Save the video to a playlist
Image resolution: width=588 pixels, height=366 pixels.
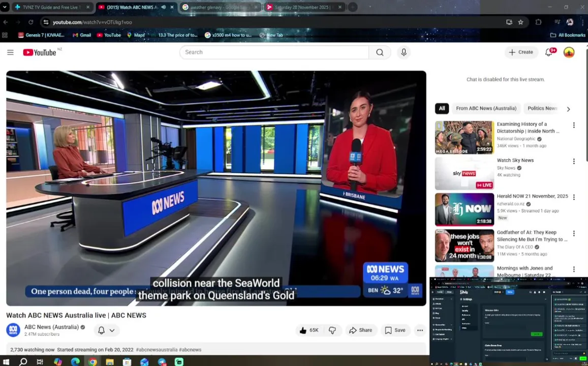395,330
